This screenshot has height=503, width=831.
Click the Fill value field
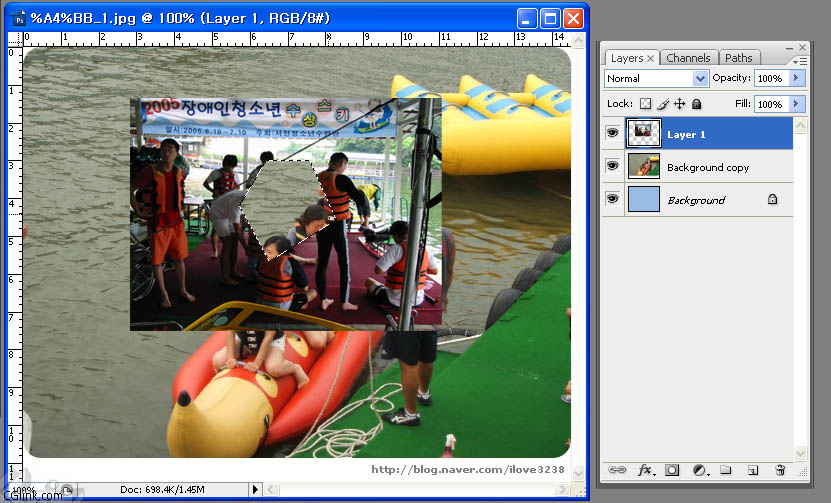(x=771, y=104)
